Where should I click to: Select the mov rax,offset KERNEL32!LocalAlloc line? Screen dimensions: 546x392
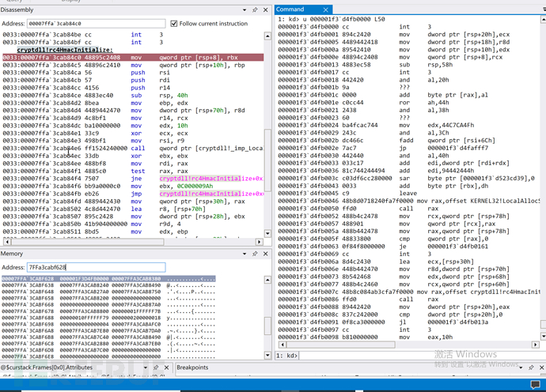[409, 201]
